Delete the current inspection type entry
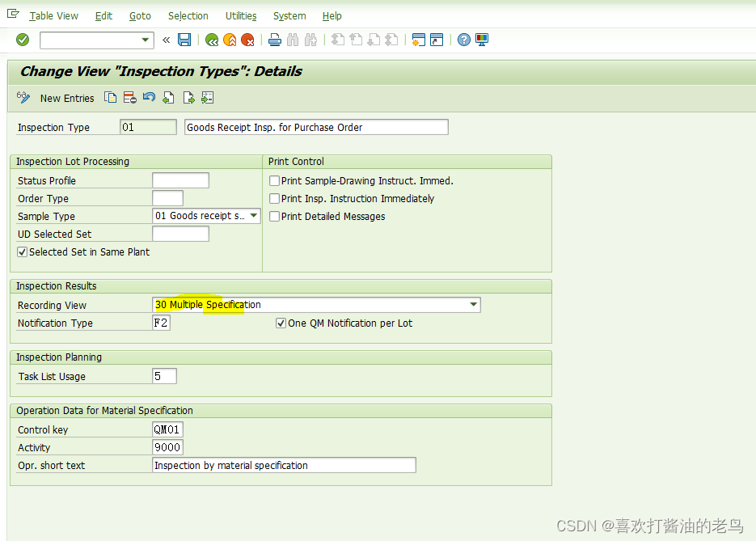 129,97
